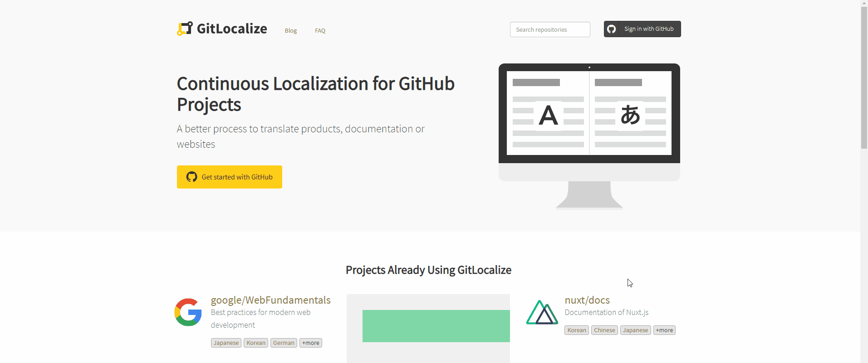The image size is (868, 363).
Task: Click the Korean tag under nuxt/docs
Action: point(577,330)
